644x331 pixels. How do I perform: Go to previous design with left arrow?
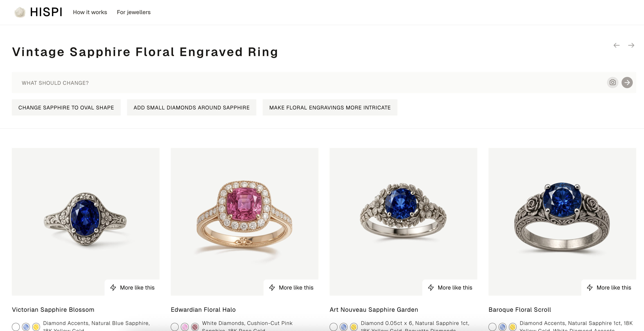[x=616, y=45]
